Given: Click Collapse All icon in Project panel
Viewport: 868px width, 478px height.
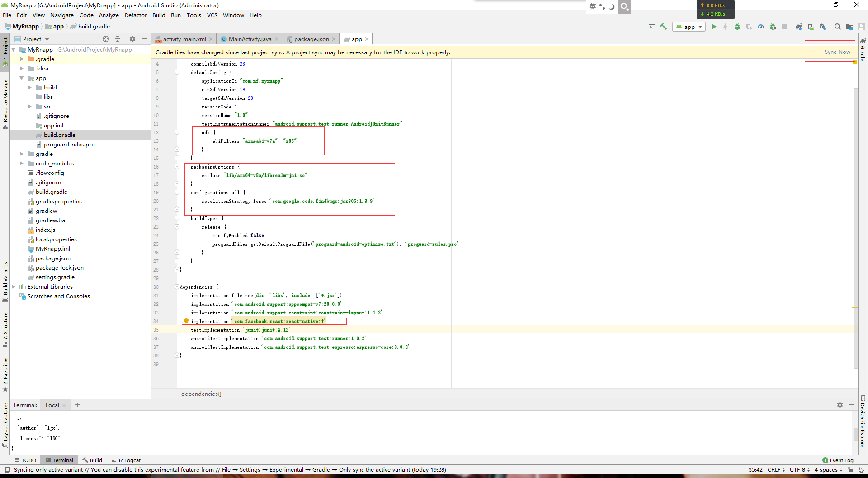Looking at the screenshot, I should coord(118,39).
